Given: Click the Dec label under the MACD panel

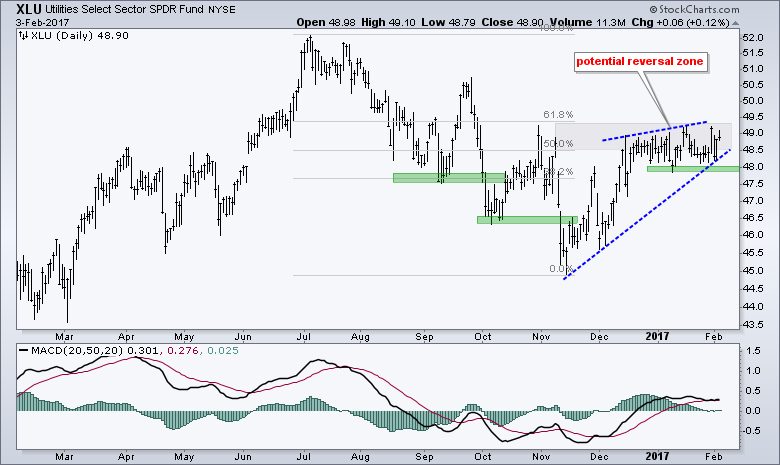Looking at the screenshot, I should click(x=599, y=457).
